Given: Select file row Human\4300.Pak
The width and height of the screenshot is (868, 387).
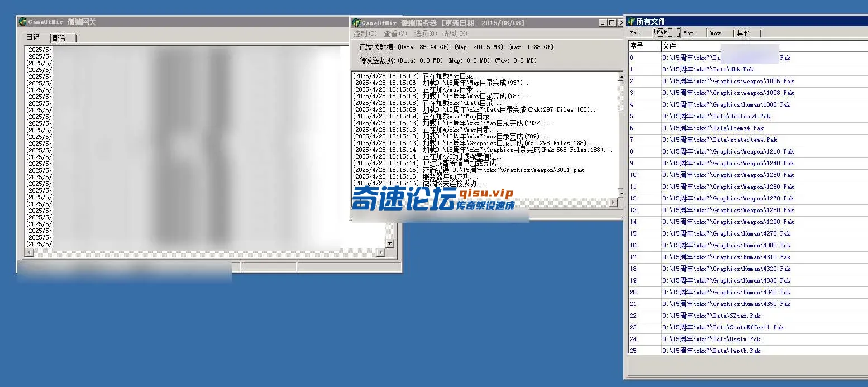Looking at the screenshot, I should tap(747, 245).
